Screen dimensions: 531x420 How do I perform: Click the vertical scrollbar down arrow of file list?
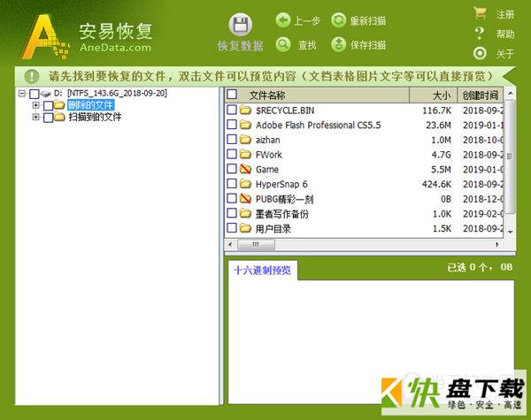pos(511,232)
